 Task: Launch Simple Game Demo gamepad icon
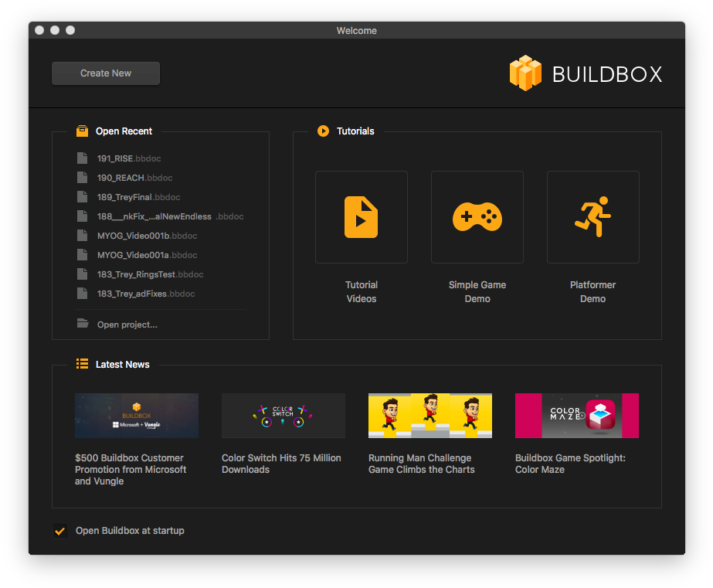477,217
